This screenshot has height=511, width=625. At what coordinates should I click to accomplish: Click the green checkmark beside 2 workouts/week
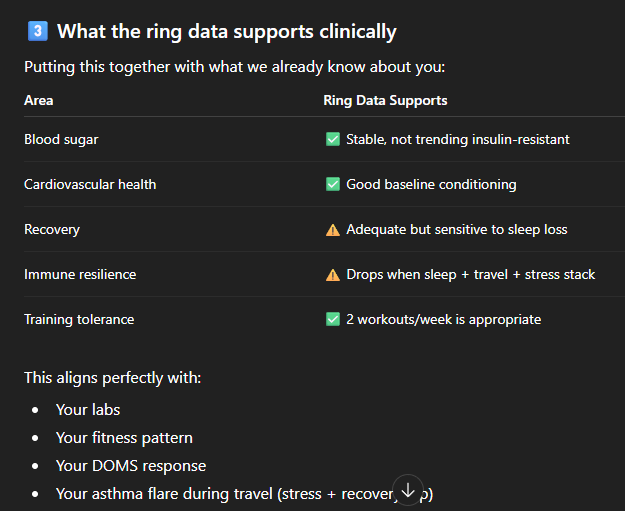pos(333,320)
